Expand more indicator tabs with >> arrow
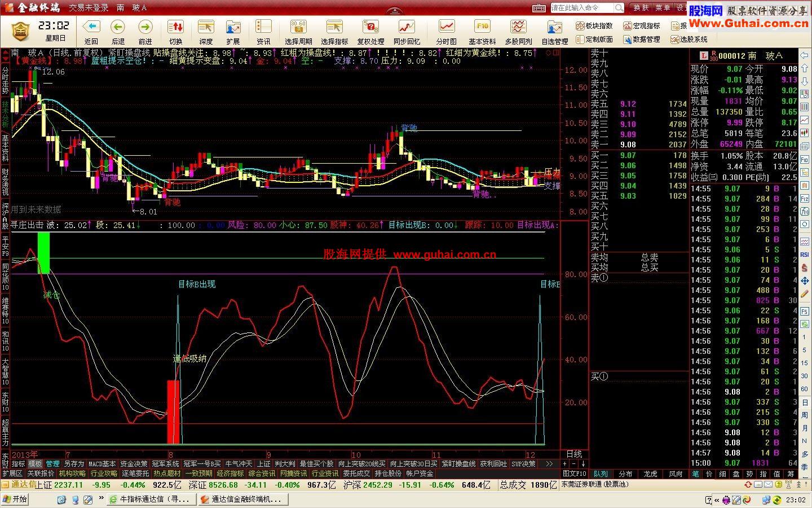This screenshot has width=812, height=508. pyautogui.click(x=549, y=463)
